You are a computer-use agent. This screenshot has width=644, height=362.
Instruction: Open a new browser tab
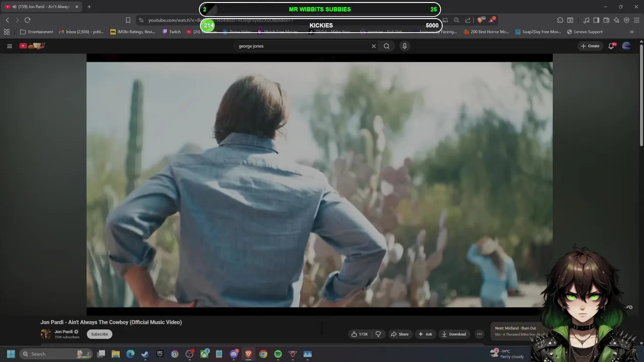[x=89, y=7]
